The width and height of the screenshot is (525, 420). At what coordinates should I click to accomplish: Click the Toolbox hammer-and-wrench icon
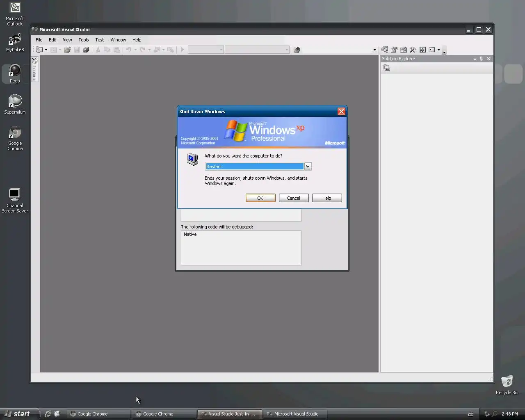(413, 50)
